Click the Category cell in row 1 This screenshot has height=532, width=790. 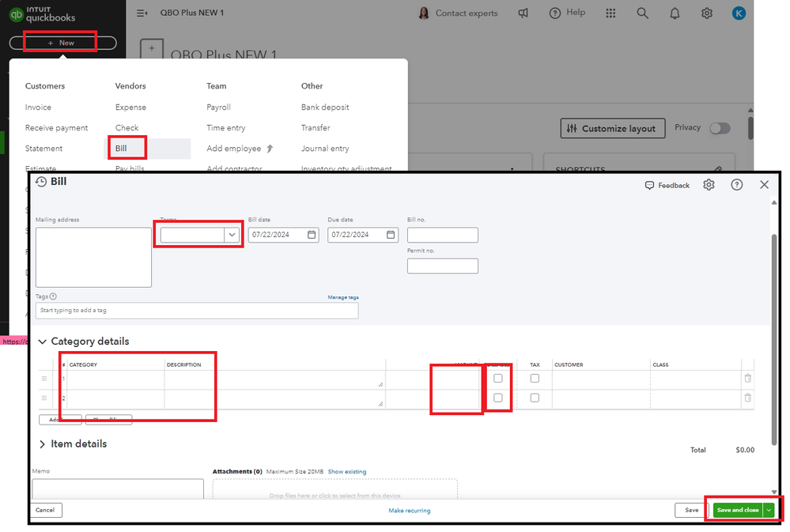click(x=115, y=379)
